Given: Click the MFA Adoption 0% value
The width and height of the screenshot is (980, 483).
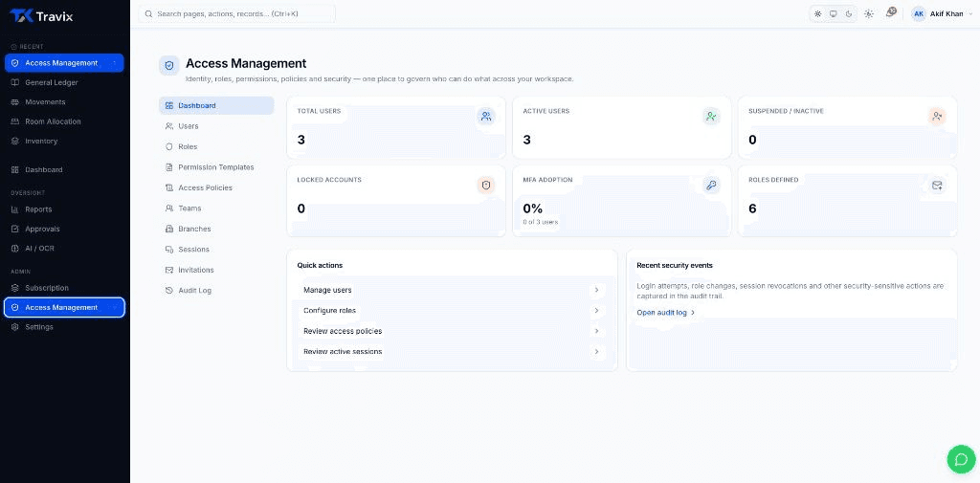Looking at the screenshot, I should [x=532, y=209].
